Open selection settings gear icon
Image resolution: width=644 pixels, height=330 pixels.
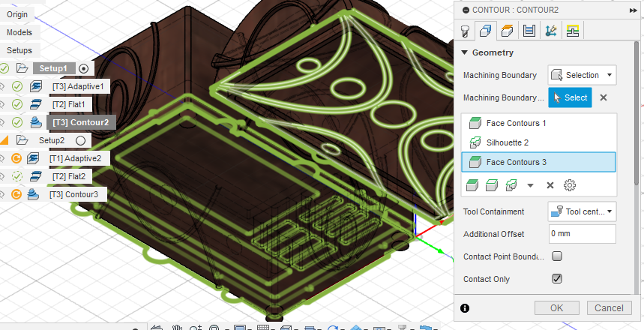pos(570,185)
